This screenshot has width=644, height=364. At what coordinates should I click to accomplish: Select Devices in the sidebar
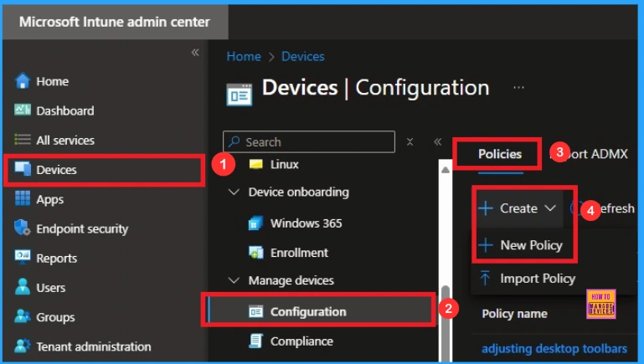pos(56,170)
